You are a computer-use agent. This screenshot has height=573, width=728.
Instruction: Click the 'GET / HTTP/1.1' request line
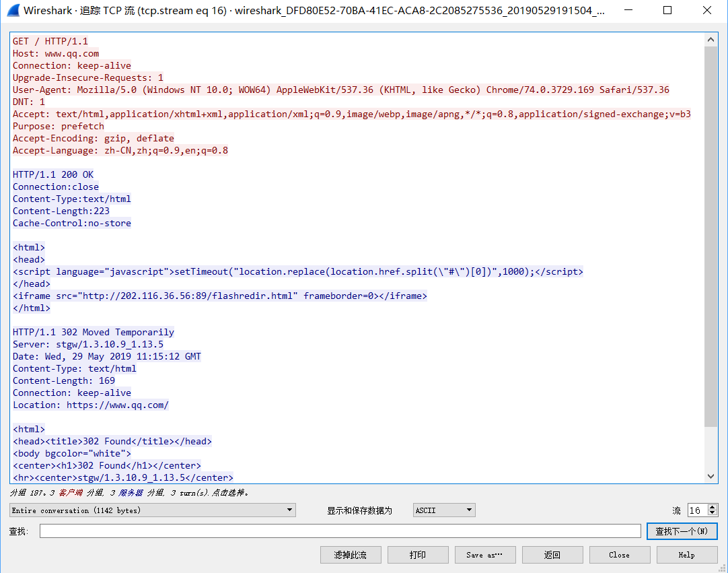click(x=50, y=41)
